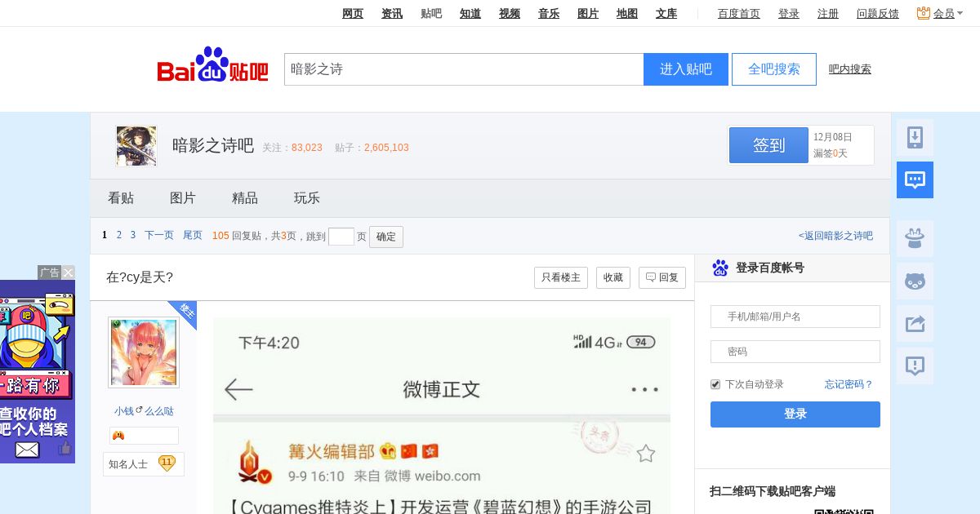Click the 尾页 link
The width and height of the screenshot is (980, 514).
tap(193, 235)
